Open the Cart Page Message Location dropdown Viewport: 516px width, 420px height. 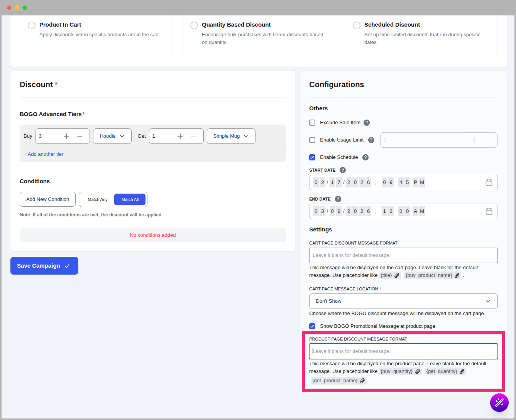coord(403,301)
